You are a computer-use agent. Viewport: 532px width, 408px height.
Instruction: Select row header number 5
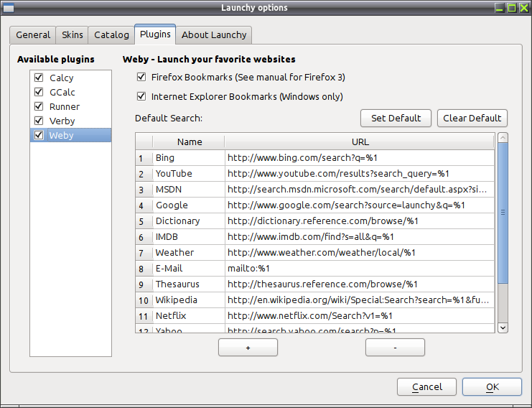pos(144,221)
